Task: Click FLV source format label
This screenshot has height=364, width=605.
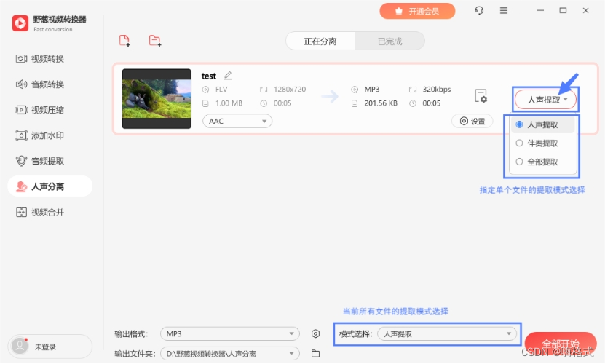Action: [221, 89]
